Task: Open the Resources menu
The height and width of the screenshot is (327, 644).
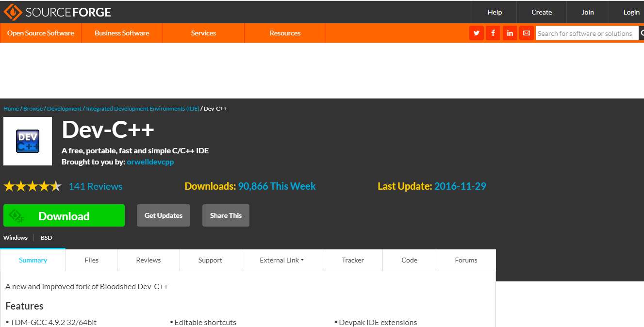Action: coord(285,33)
